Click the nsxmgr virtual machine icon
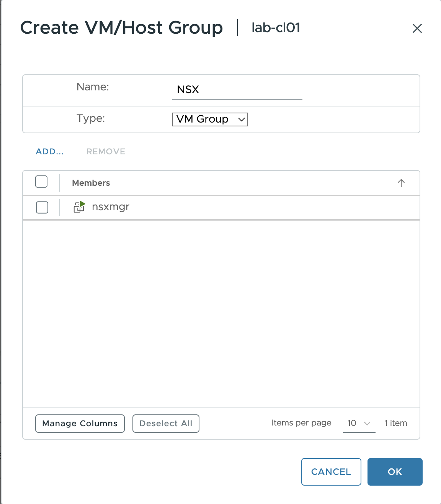 coord(79,207)
